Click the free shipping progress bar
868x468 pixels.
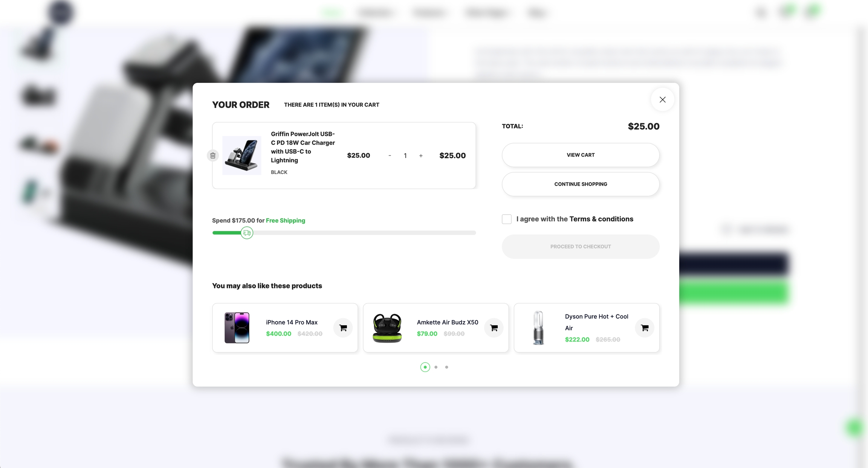pyautogui.click(x=362, y=233)
